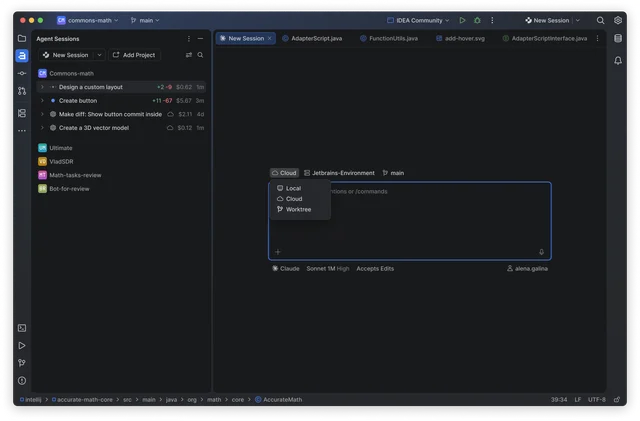640x421 pixels.
Task: Open the main branch dropdown in title bar
Action: (x=145, y=20)
